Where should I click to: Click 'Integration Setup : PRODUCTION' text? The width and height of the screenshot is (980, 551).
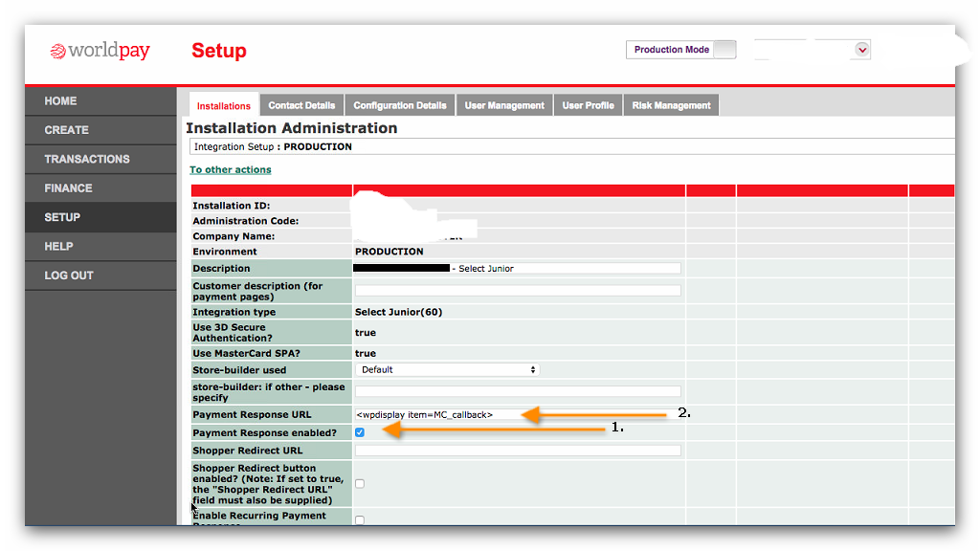(x=273, y=146)
